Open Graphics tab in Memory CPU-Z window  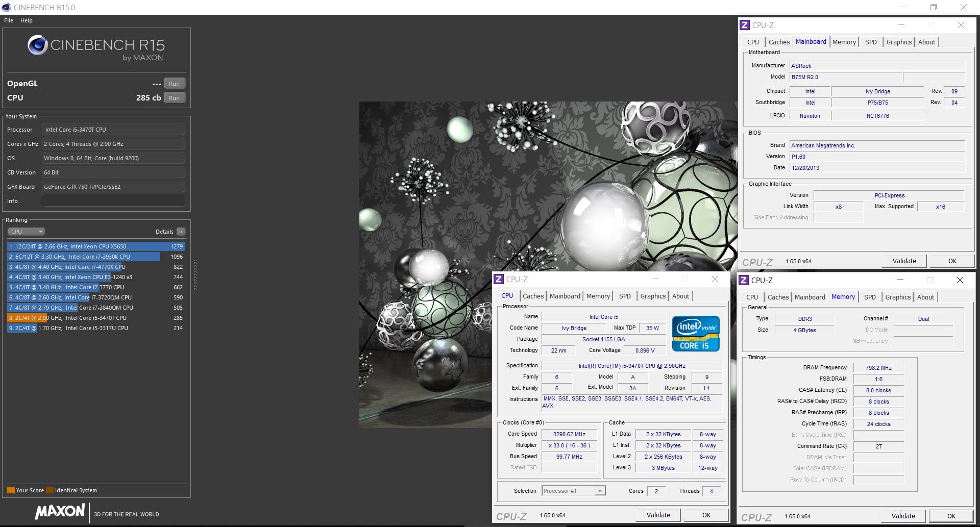(x=898, y=297)
